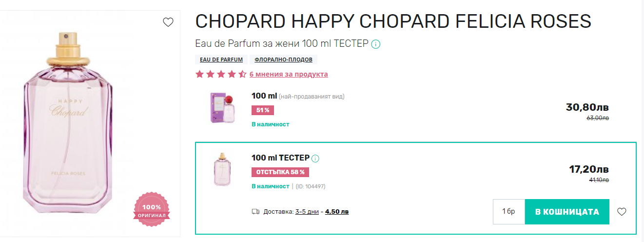Click the ОТСТЪПКА 58 % discount badge
The image size is (644, 242).
(x=280, y=172)
